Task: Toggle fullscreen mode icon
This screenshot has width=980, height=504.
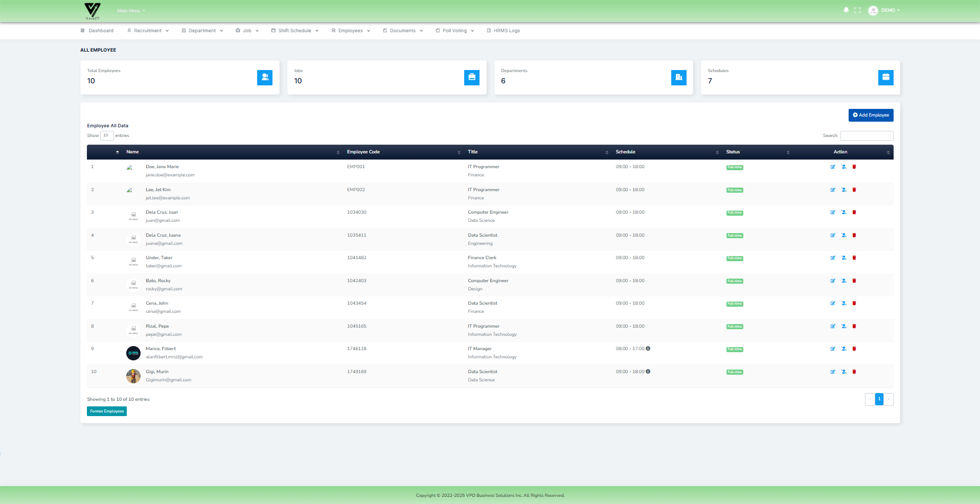Action: (857, 10)
